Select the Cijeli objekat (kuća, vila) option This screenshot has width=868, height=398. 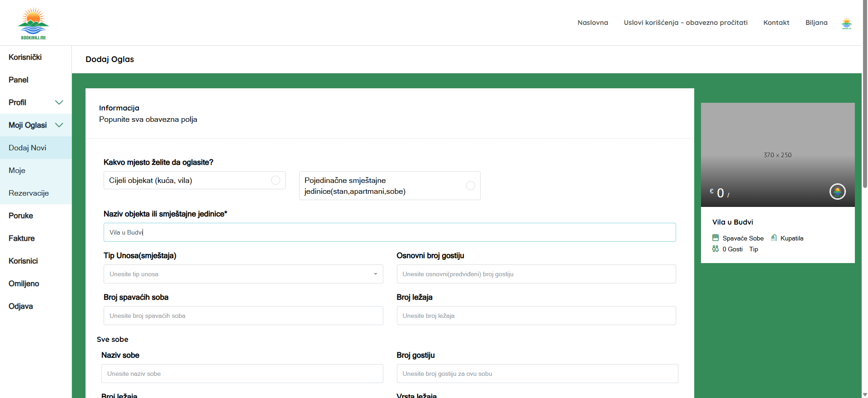click(275, 180)
